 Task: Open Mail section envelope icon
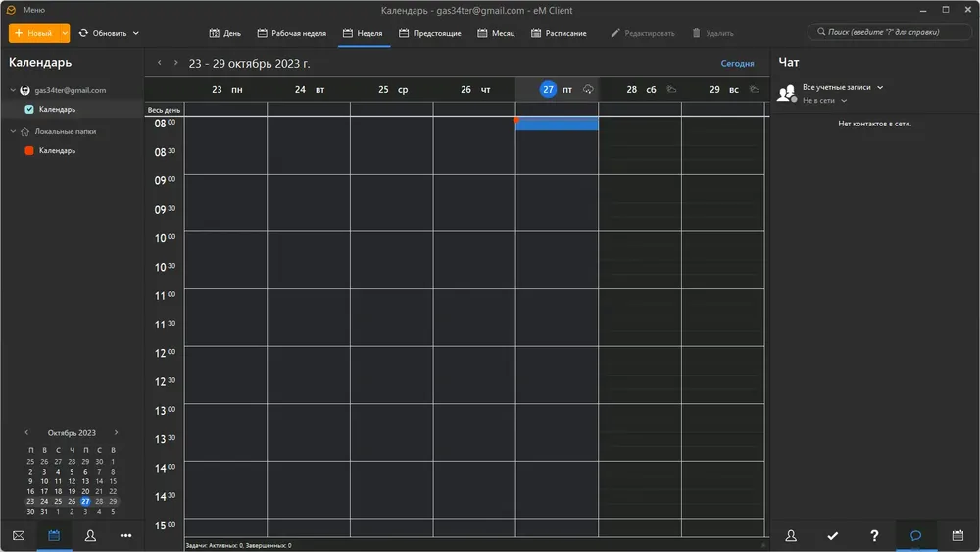[x=19, y=535]
